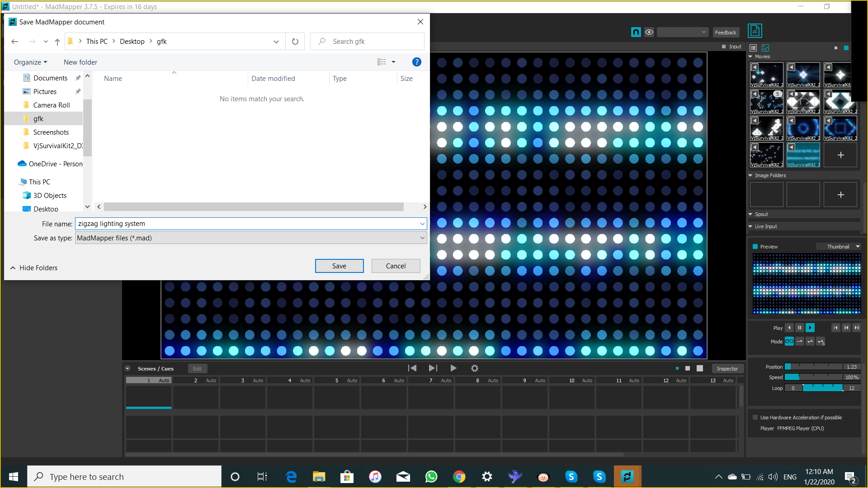The width and height of the screenshot is (868, 488).
Task: Click the Windows Start button
Action: pyautogui.click(x=14, y=477)
